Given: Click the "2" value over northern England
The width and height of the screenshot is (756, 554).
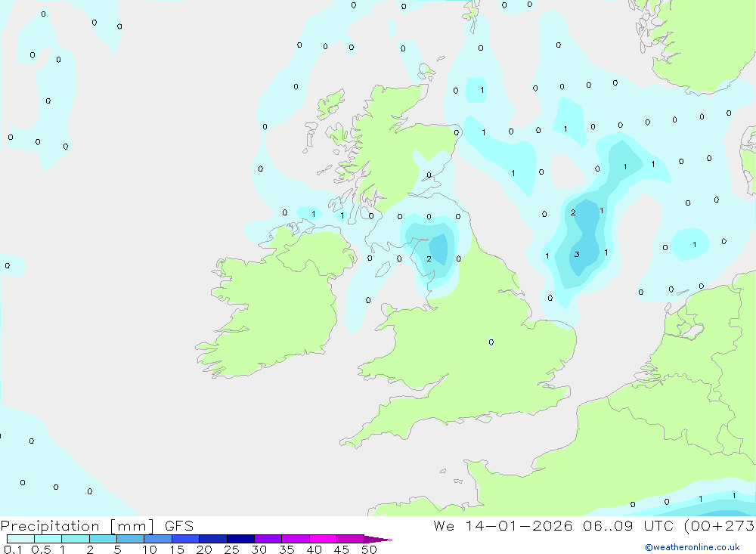Looking at the screenshot, I should click(429, 259).
